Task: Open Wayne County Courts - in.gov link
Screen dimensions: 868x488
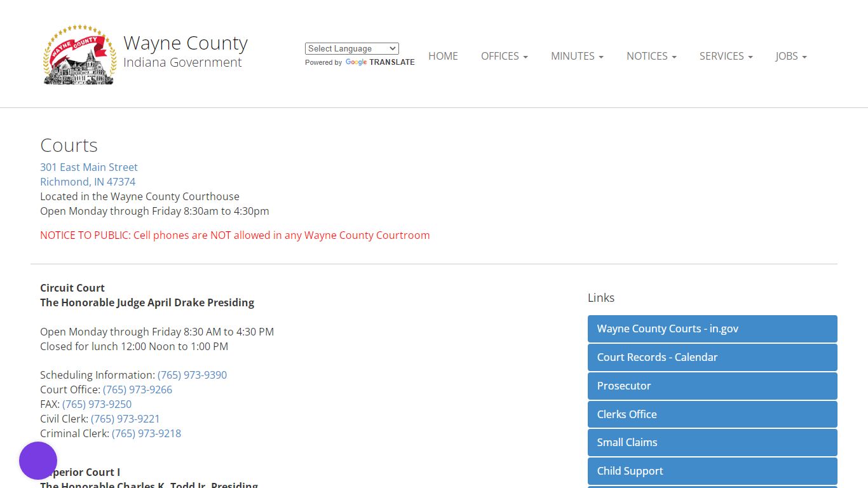Action: (x=712, y=329)
